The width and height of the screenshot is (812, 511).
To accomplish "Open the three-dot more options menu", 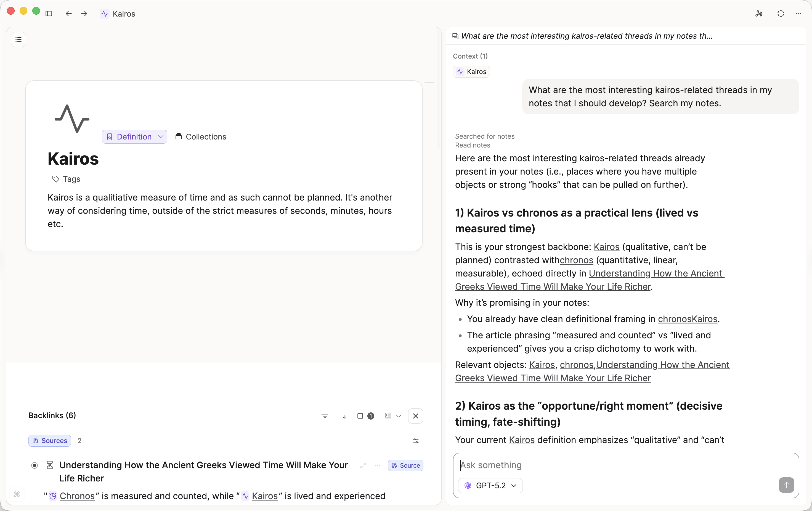I will (x=798, y=14).
